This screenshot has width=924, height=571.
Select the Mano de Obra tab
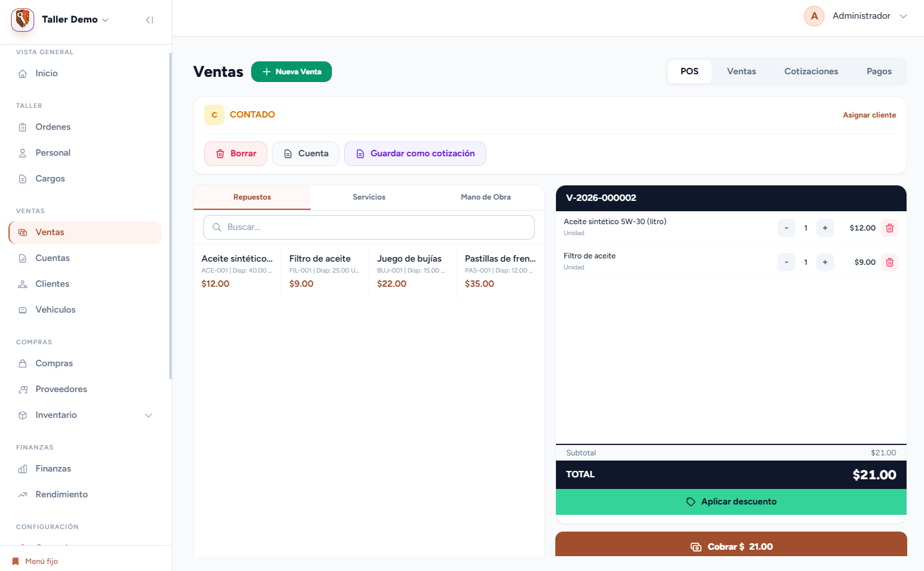tap(486, 198)
